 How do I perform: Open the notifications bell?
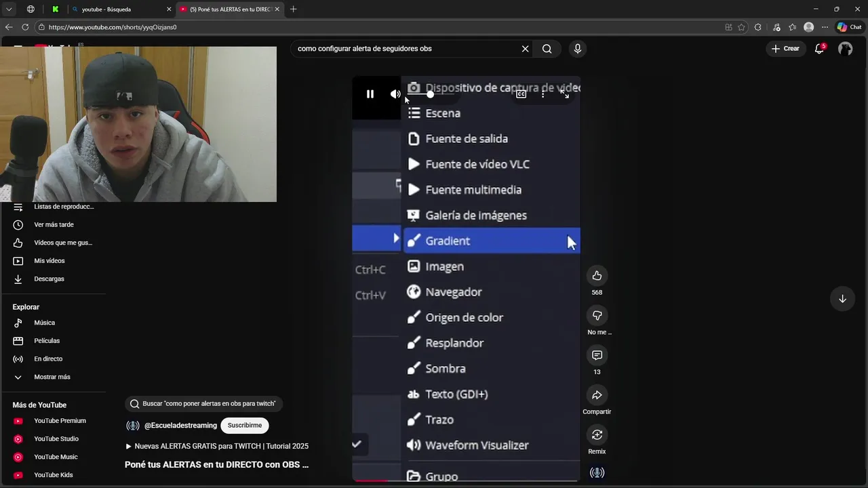click(819, 49)
